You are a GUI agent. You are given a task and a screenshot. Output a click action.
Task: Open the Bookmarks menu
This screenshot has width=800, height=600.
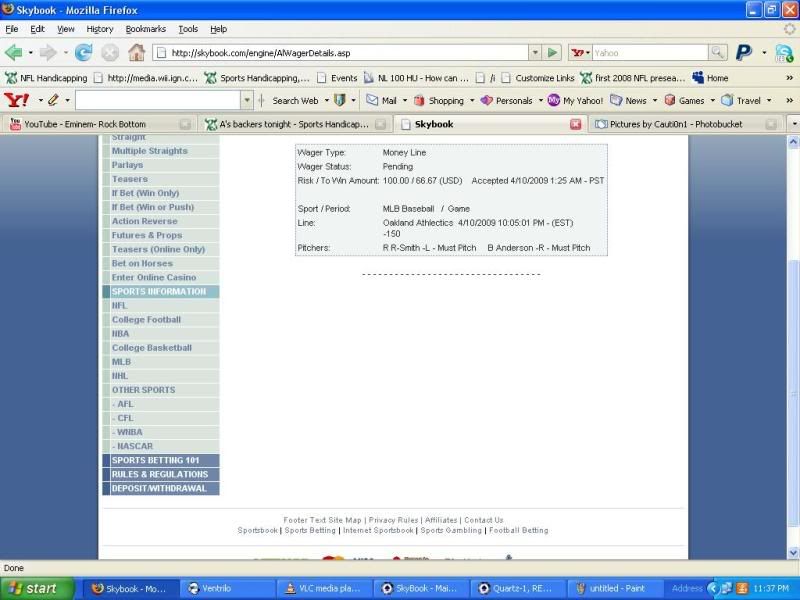click(x=145, y=29)
